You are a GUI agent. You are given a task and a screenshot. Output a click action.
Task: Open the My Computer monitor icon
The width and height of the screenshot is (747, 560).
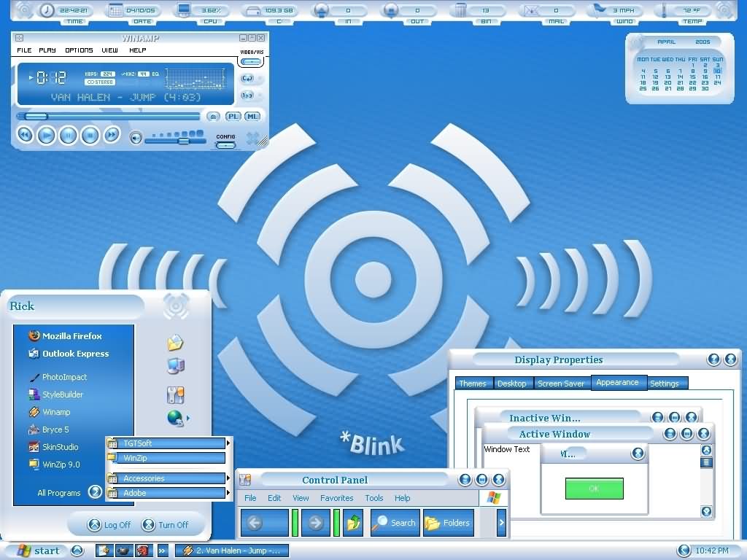pyautogui.click(x=176, y=366)
